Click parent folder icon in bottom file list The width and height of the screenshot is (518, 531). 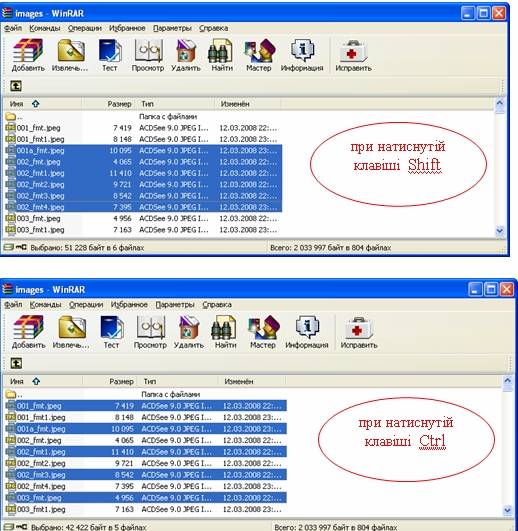pos(11,394)
